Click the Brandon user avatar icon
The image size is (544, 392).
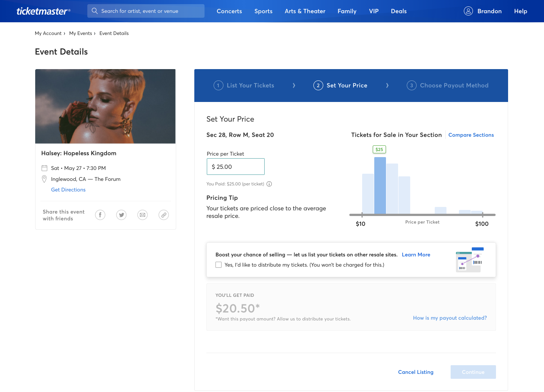click(x=468, y=11)
